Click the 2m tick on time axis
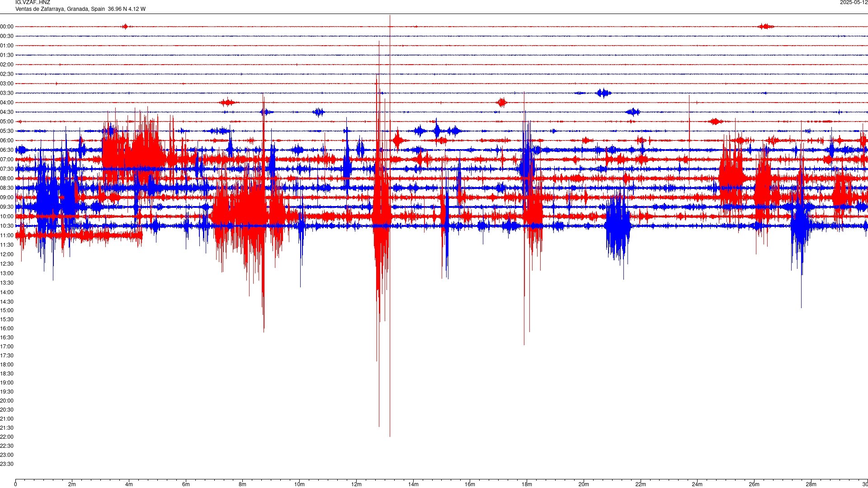 pos(72,484)
